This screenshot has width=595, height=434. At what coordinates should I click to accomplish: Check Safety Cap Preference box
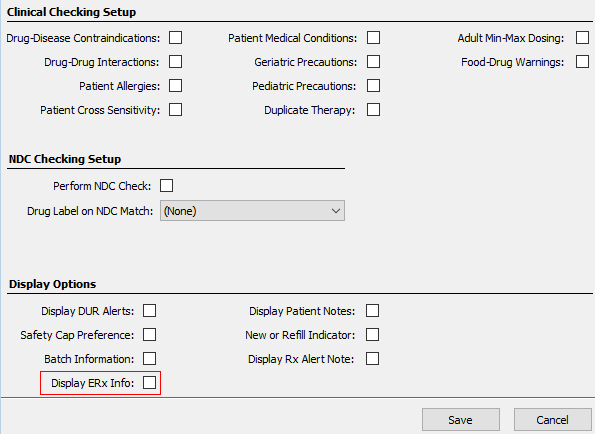coord(150,335)
